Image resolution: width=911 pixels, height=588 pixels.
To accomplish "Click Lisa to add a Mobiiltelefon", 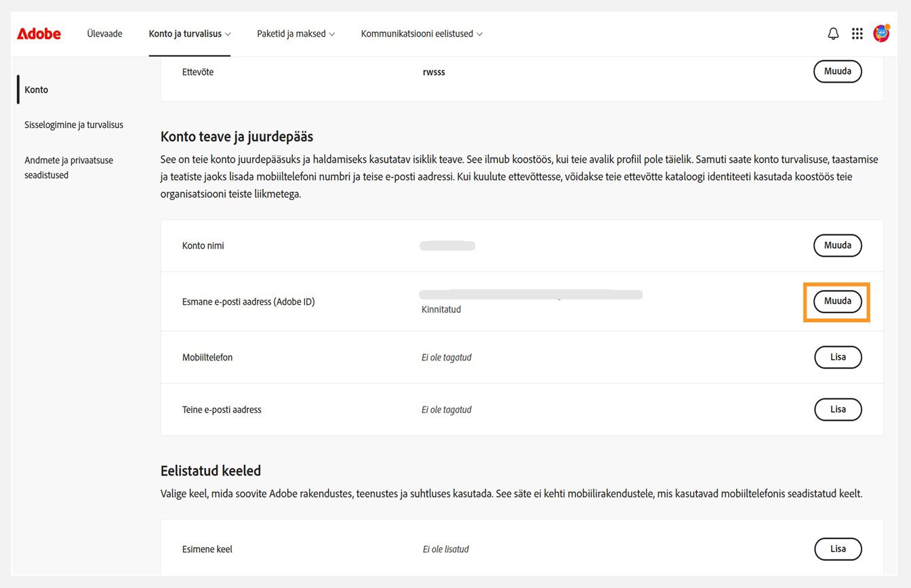I will [x=838, y=357].
